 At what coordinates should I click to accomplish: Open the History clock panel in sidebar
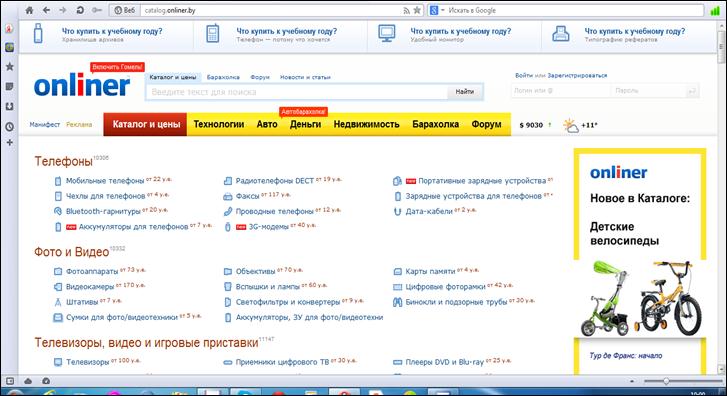9,126
